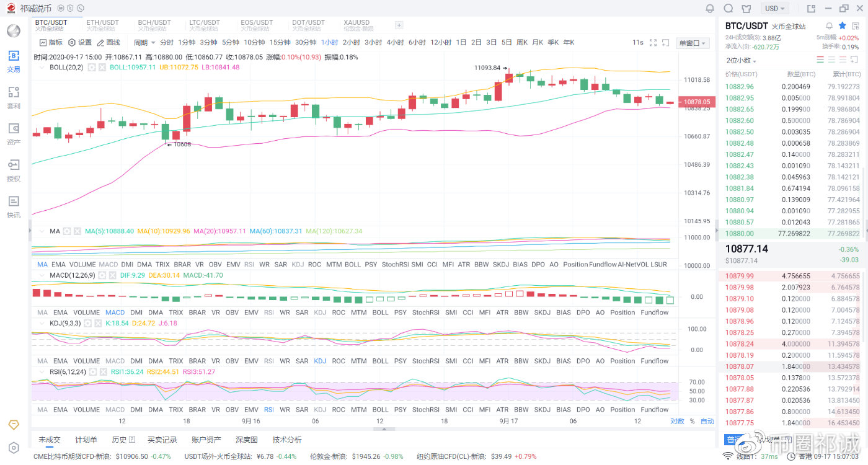Toggle StochRSI in MACD pane indicator row
Viewport: 868px width, 465px height.
(x=425, y=312)
